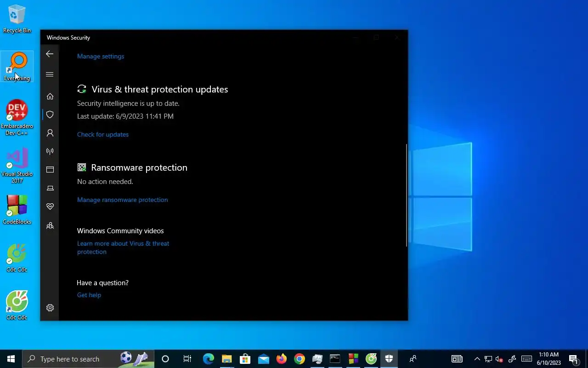Image resolution: width=588 pixels, height=368 pixels.
Task: Select the Everything desktop shortcut
Action: 17,67
